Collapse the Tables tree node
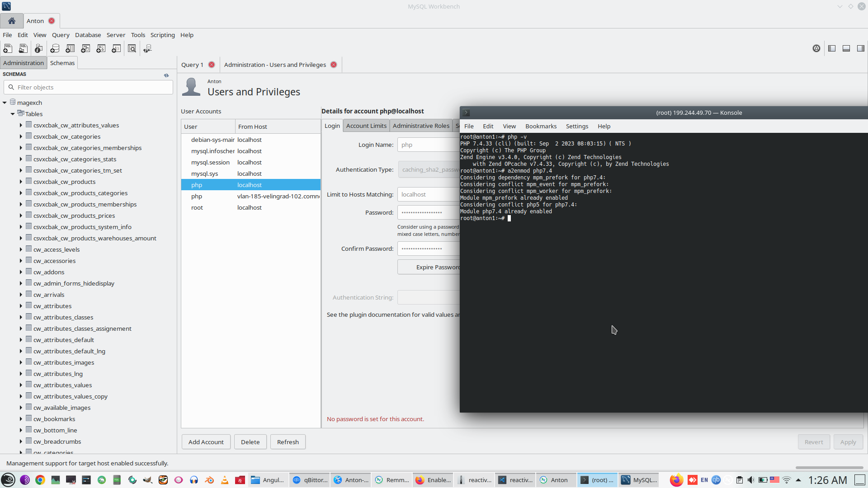Viewport: 868px width, 488px height. coord(13,114)
